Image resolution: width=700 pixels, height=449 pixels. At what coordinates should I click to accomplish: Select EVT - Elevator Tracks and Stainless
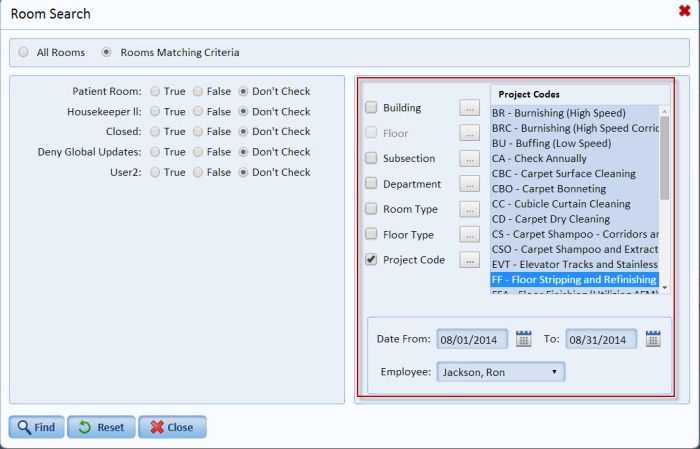pos(575,265)
